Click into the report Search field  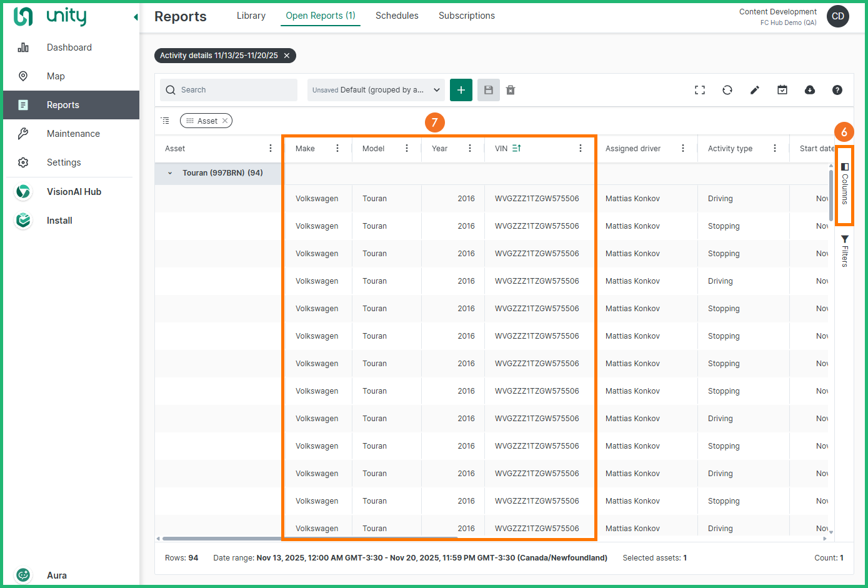(x=236, y=90)
